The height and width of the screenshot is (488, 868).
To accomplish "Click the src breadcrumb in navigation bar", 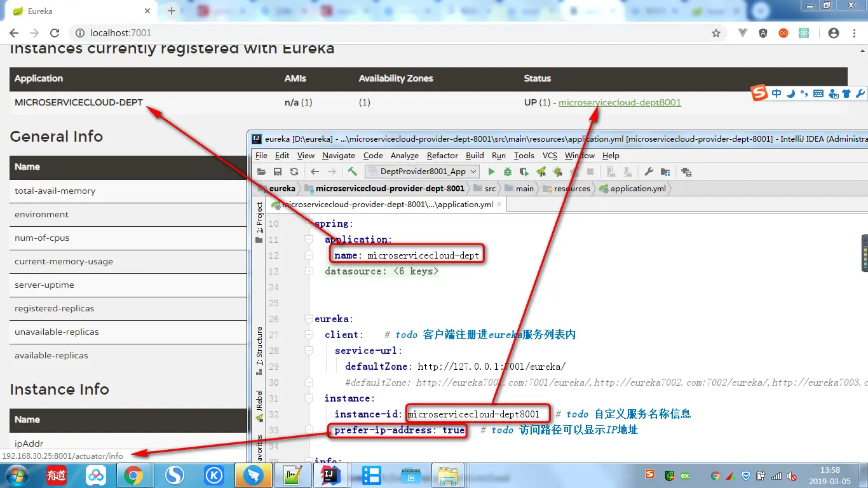I will (x=484, y=189).
